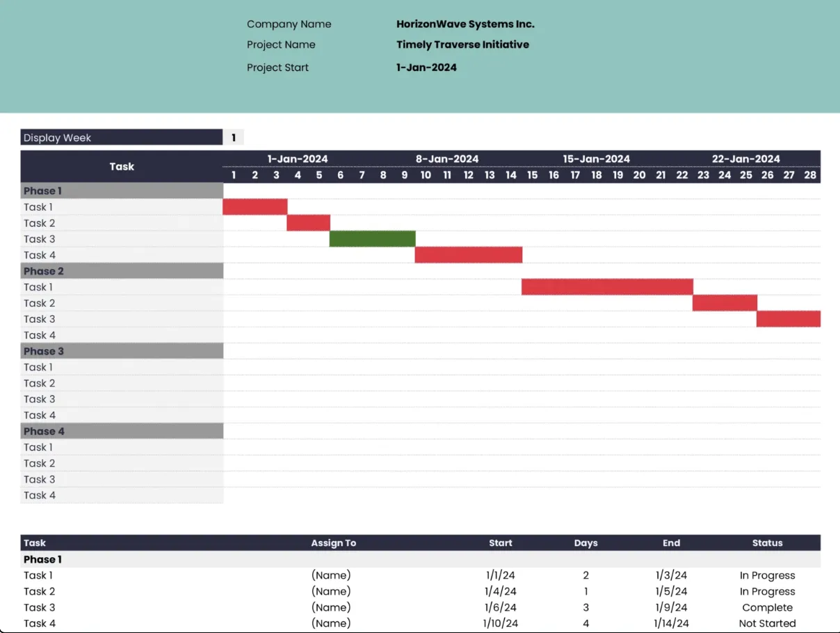Select the day 17 column header
Screen dimensions: 840x633
coord(575,175)
